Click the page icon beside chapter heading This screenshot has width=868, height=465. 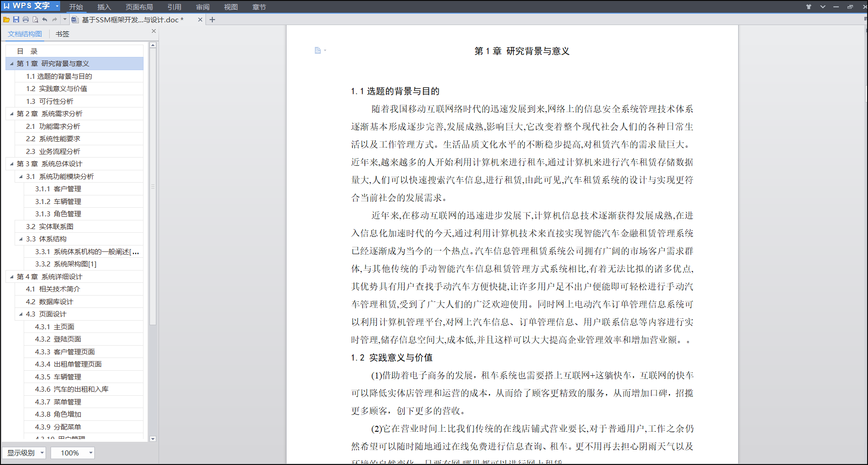pyautogui.click(x=318, y=50)
